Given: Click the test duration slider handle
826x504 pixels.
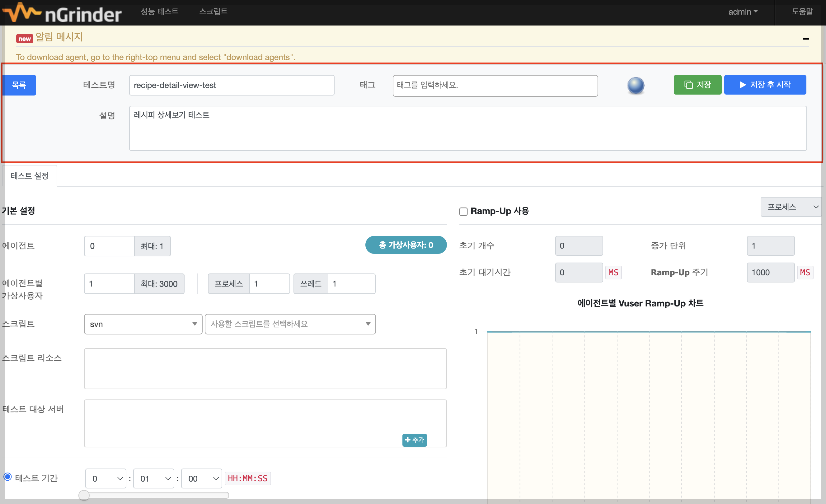Looking at the screenshot, I should (x=84, y=495).
